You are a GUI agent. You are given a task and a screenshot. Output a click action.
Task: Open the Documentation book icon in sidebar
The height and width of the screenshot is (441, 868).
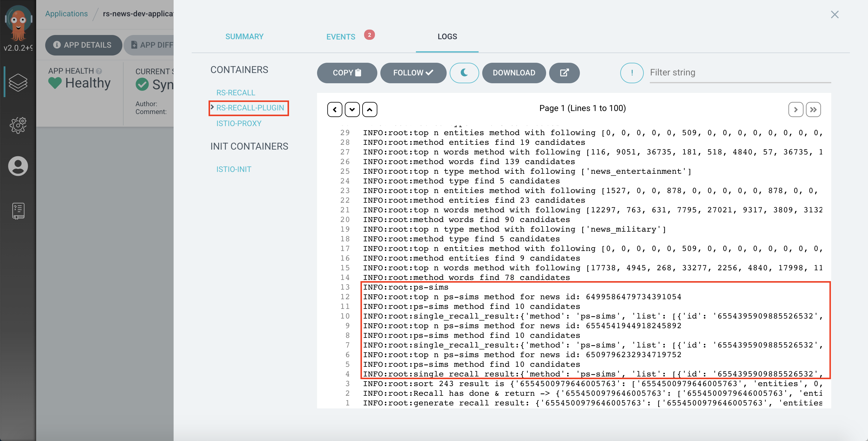pos(18,211)
